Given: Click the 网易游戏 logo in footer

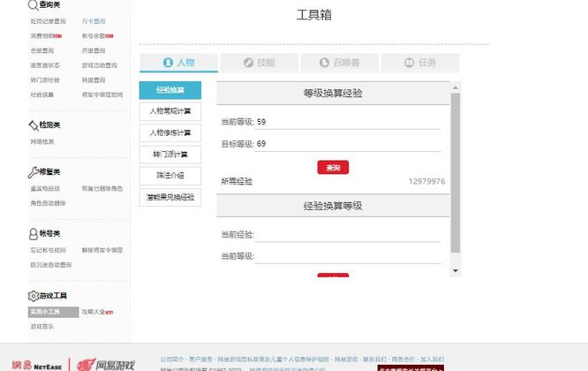Looking at the screenshot, I should 106,365.
